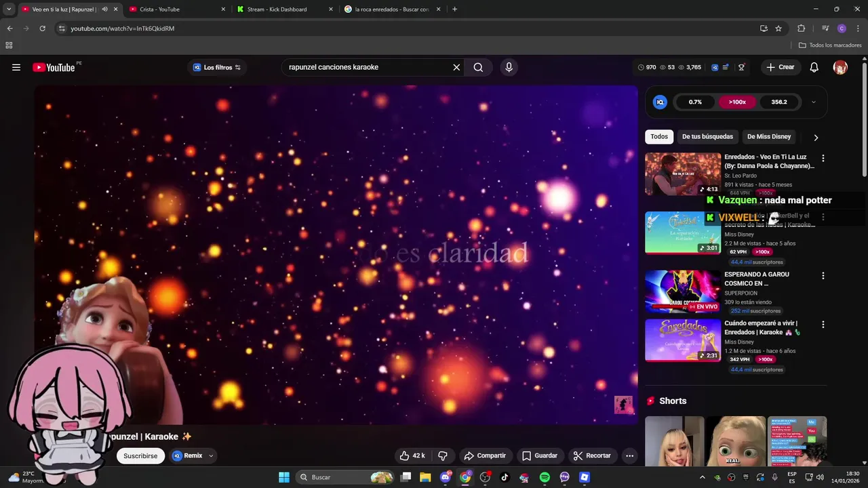Open vidIQ list icon in top bar
This screenshot has width=868, height=488.
click(x=726, y=67)
